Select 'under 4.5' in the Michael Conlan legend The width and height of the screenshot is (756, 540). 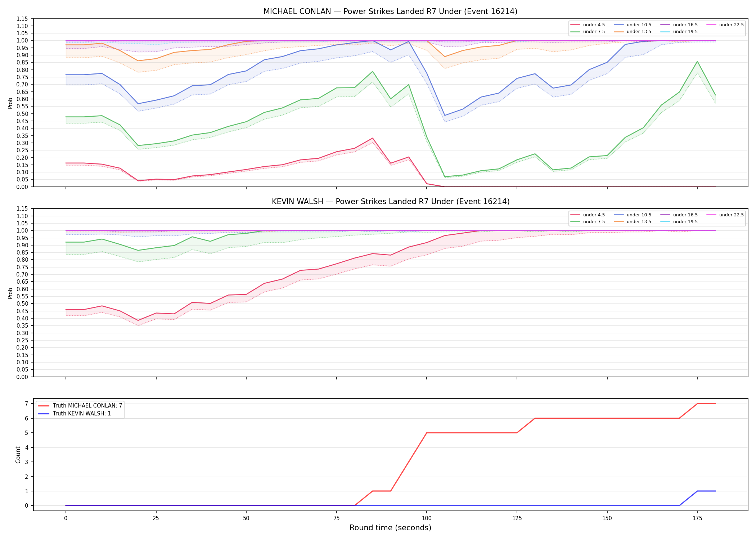pyautogui.click(x=588, y=25)
